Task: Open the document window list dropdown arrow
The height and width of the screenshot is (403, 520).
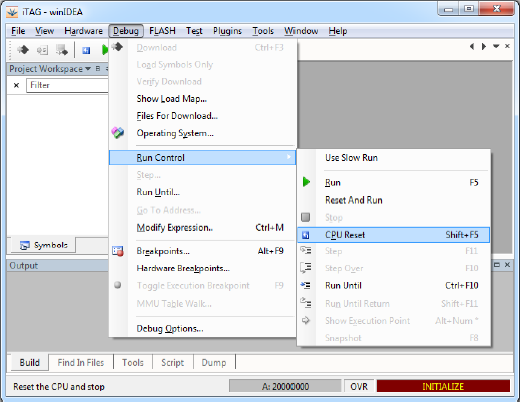Action: pyautogui.click(x=496, y=46)
